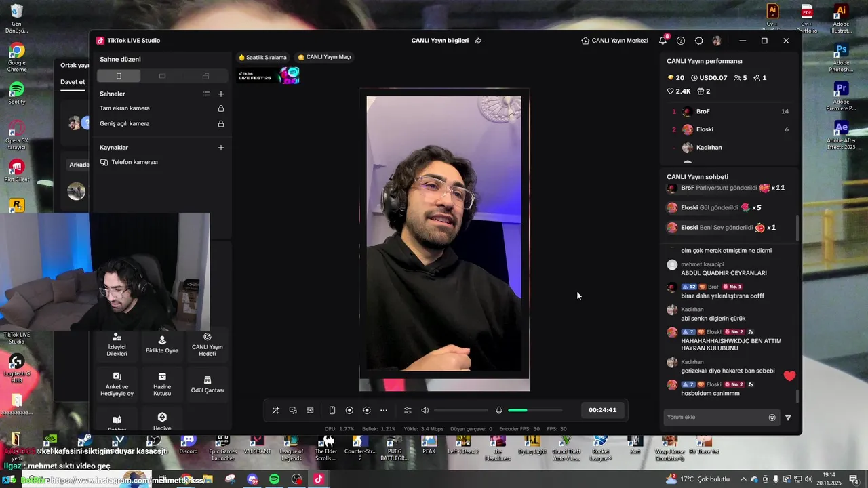Start recording with the record circle button
This screenshot has width=868, height=488.
click(349, 410)
